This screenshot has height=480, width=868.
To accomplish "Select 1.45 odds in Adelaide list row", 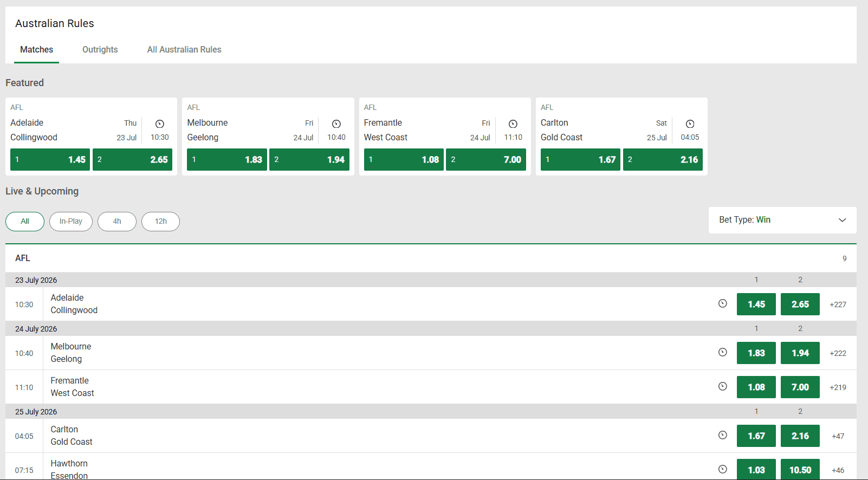I will 756,304.
